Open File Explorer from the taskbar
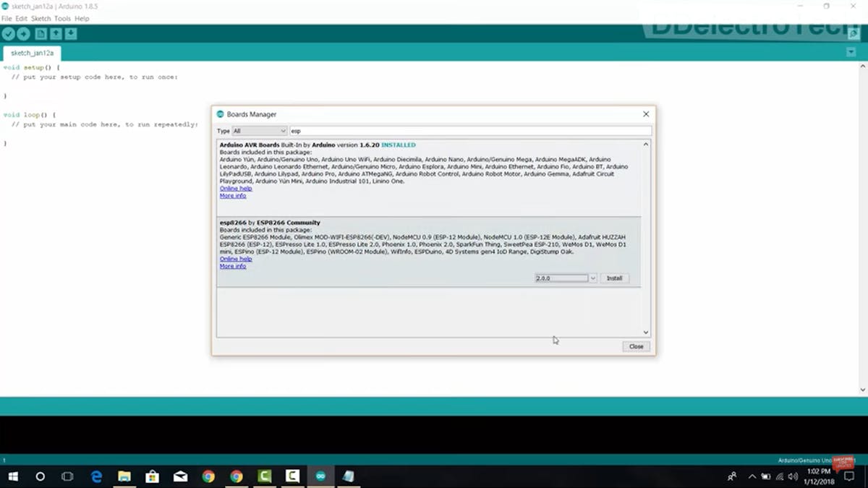 124,476
